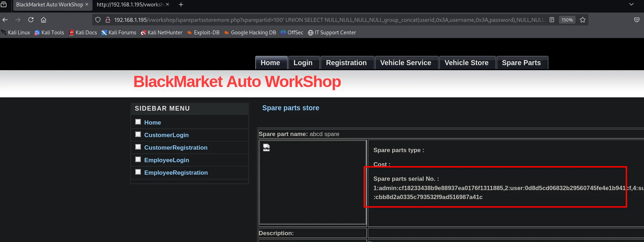
Task: Go to Vehicle Store in the top menu
Action: [x=467, y=63]
